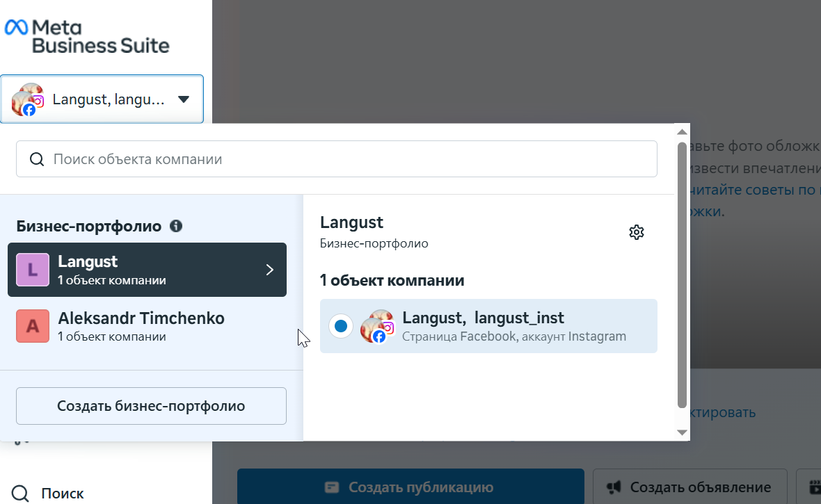Click the megaphone icon on Создать объявление

614,487
